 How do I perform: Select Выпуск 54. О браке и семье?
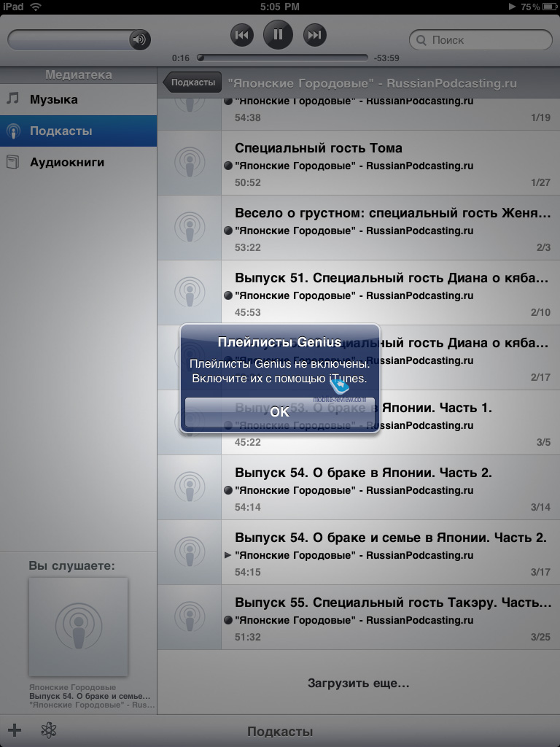click(359, 553)
